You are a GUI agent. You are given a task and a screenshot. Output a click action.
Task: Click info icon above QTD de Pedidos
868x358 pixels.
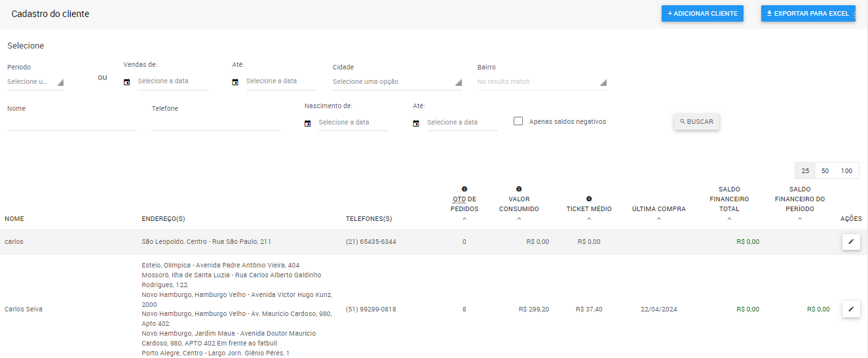[x=464, y=189]
